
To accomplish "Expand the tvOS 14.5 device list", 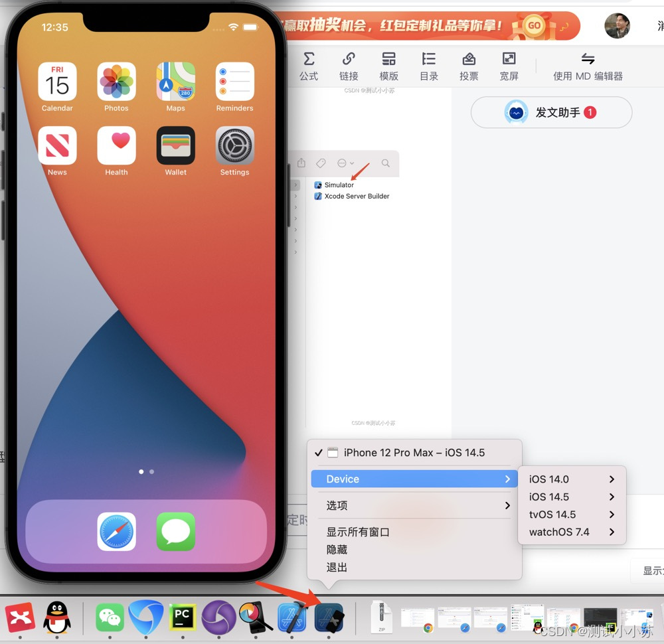I will (x=572, y=515).
